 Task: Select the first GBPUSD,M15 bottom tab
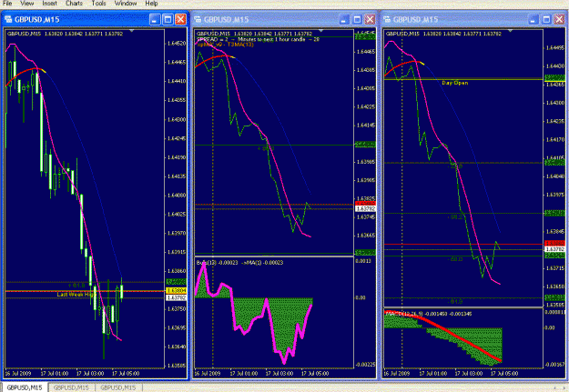(x=25, y=387)
